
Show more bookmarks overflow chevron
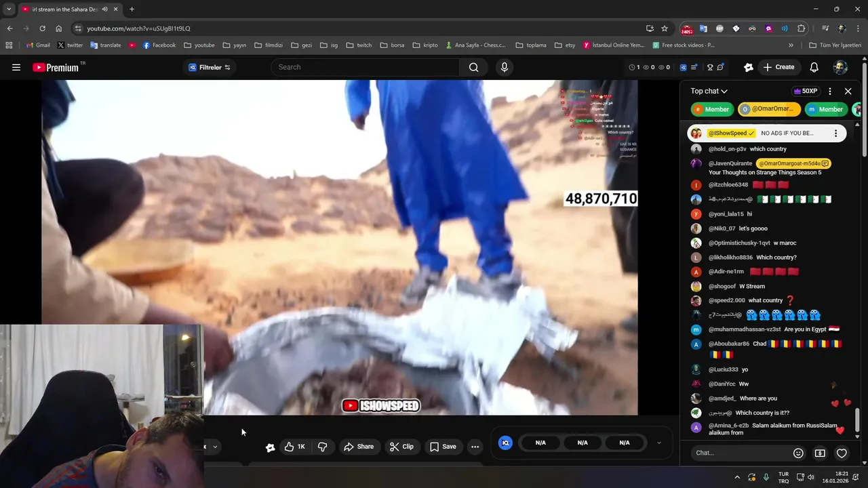(x=791, y=45)
